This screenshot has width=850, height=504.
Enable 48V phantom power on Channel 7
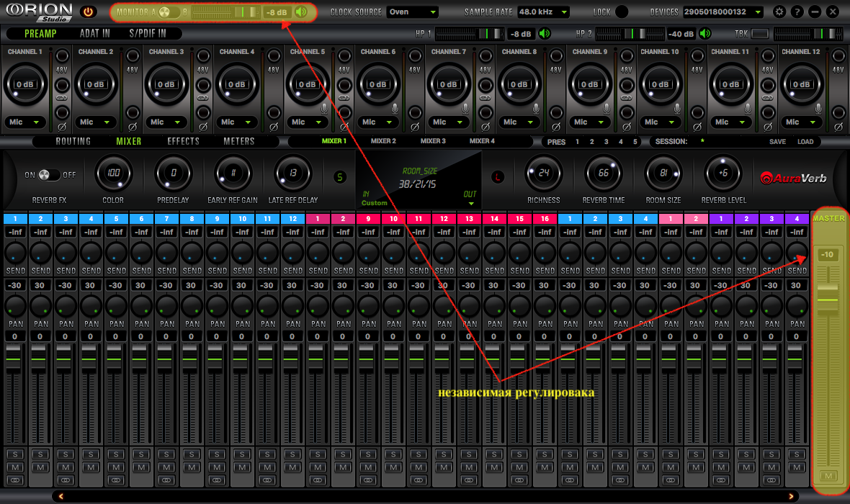coord(486,56)
